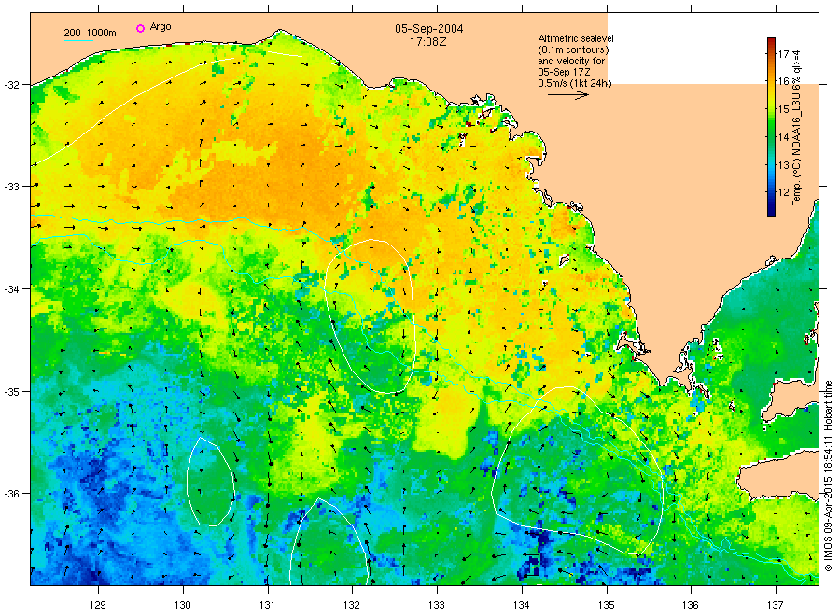
Task: Click the 136 longitude axis label
Action: [x=691, y=605]
